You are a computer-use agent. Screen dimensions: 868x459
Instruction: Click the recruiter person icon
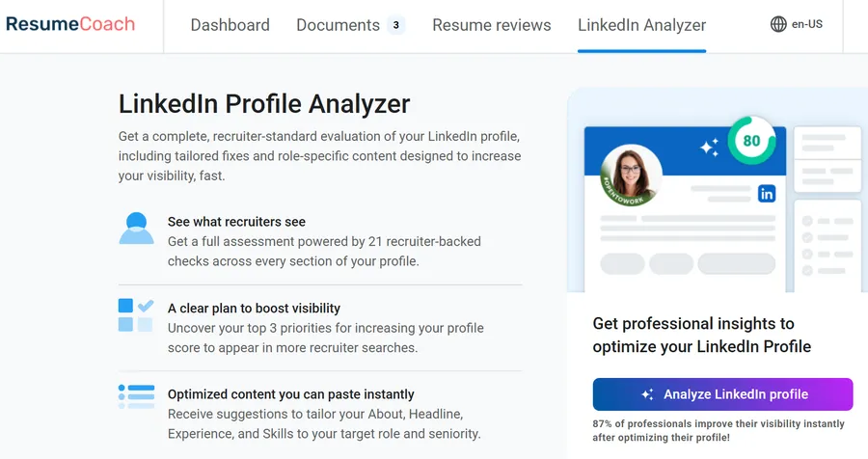pos(136,229)
